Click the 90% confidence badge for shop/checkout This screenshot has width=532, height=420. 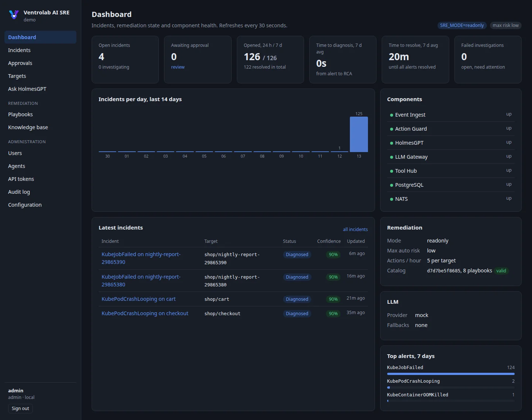tap(333, 314)
